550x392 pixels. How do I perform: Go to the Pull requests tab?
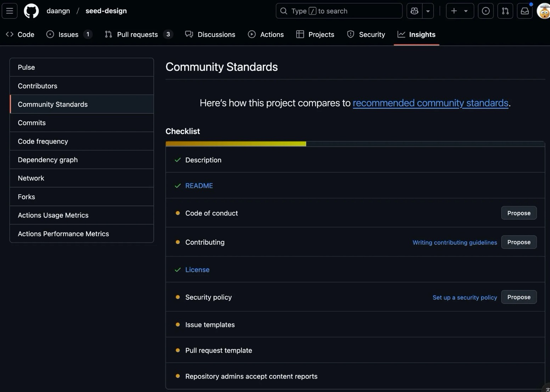coord(138,34)
